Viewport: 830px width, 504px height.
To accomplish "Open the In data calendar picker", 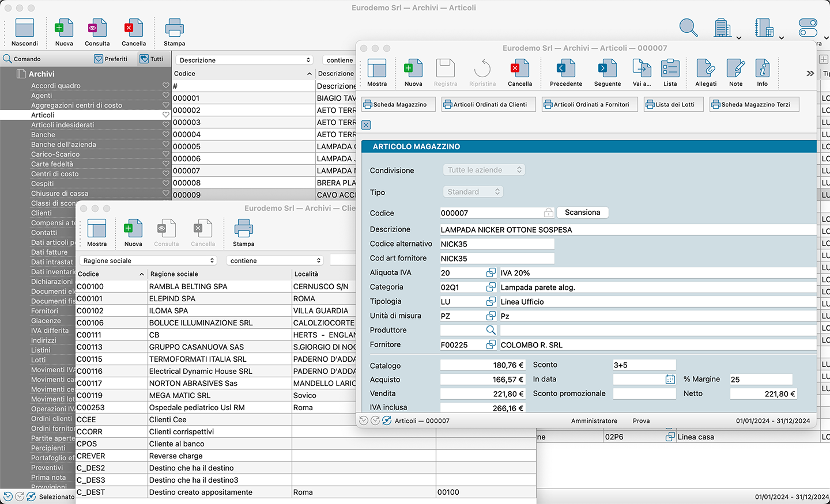I will (x=670, y=380).
